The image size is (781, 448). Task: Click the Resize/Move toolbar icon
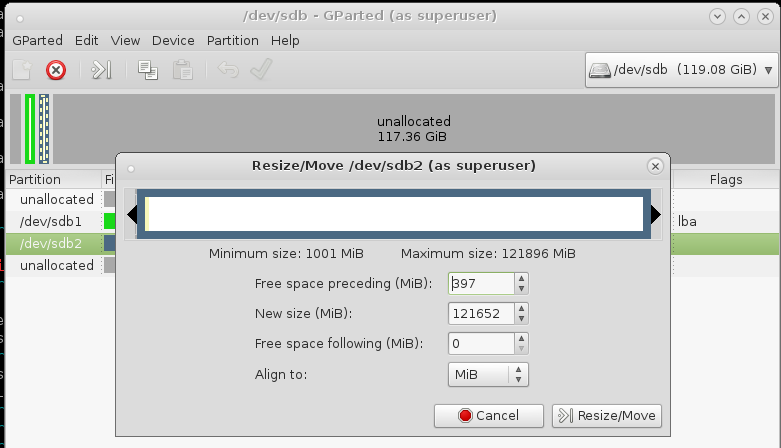pyautogui.click(x=101, y=70)
